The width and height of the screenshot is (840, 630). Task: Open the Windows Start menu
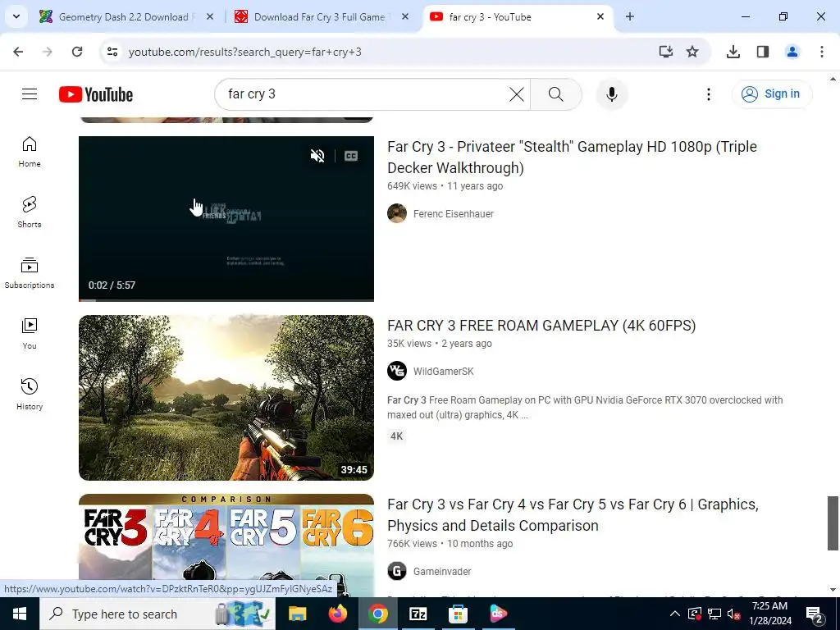pyautogui.click(x=20, y=614)
